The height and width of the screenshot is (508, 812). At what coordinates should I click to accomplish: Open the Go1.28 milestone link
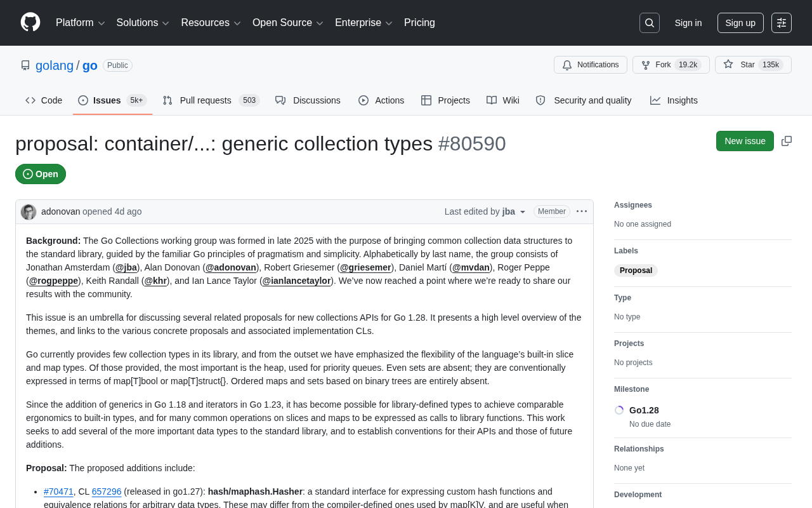[644, 410]
